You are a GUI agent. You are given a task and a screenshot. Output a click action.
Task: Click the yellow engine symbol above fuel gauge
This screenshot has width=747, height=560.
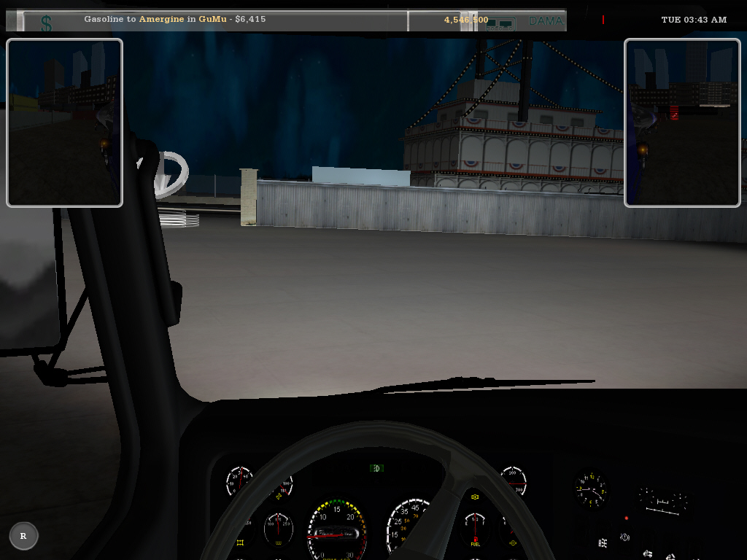[x=474, y=497]
